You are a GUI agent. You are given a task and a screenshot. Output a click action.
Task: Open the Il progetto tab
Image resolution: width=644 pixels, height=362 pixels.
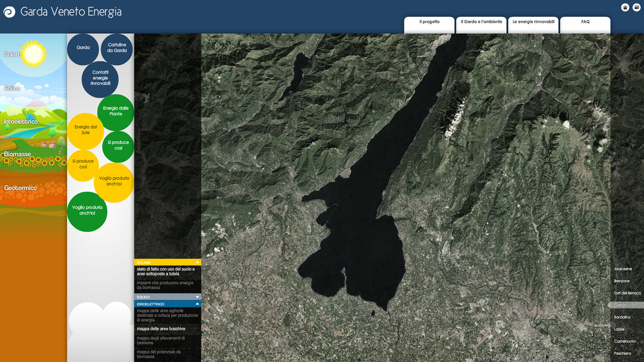429,23
